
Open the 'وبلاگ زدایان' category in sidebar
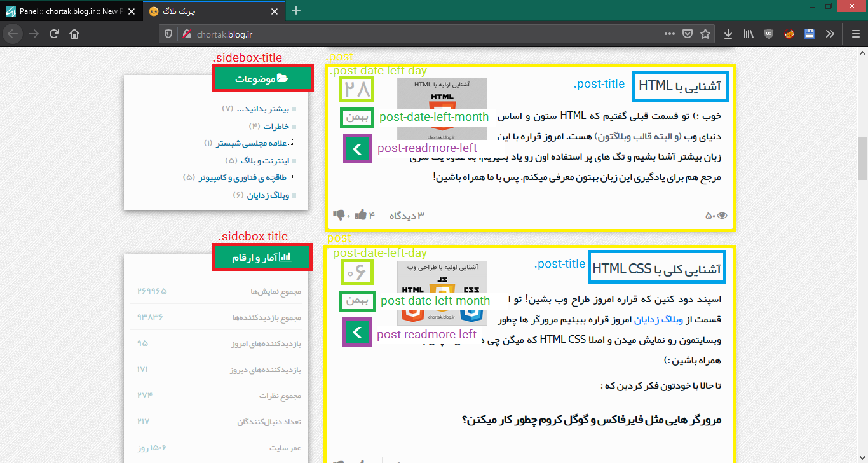point(261,195)
